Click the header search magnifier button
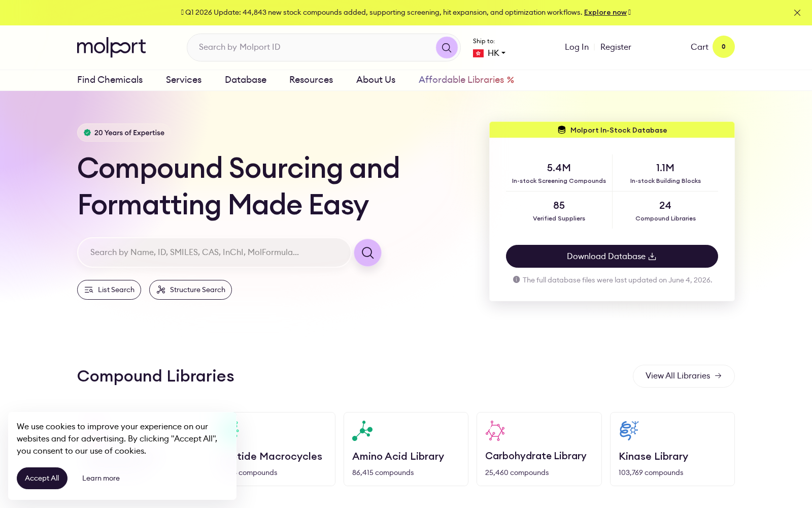The height and width of the screenshot is (508, 812). coord(447,48)
